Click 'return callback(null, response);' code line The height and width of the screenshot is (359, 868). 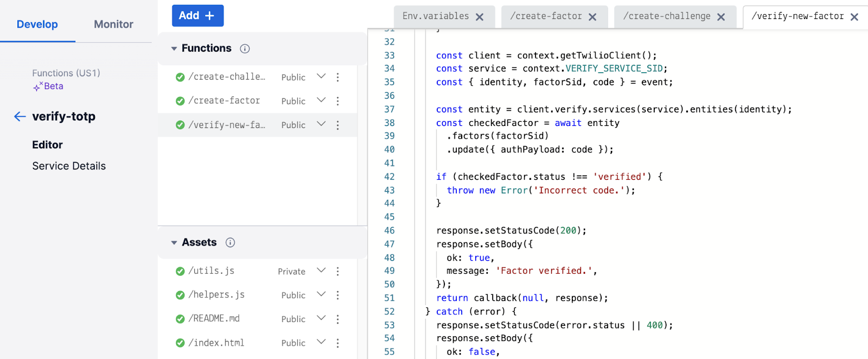point(522,298)
